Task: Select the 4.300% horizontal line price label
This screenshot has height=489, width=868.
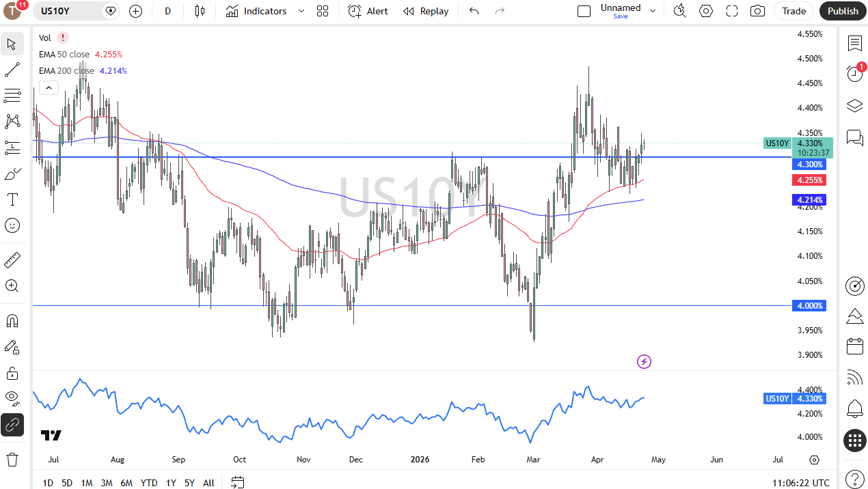Action: click(809, 165)
